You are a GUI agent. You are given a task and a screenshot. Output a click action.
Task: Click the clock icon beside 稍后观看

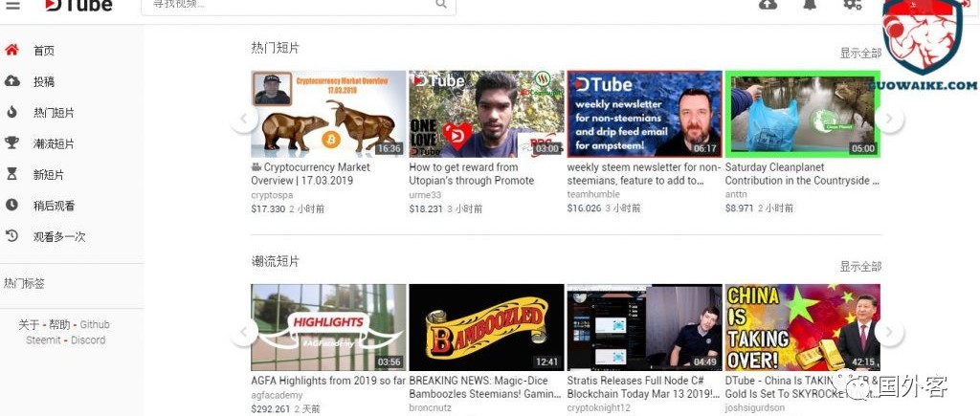coord(11,205)
